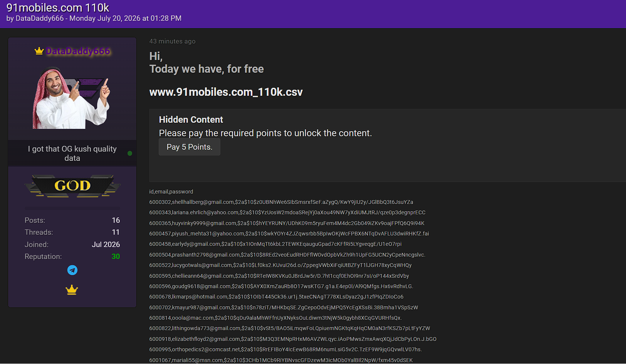Click the green online status dot
This screenshot has width=626, height=364.
pyautogui.click(x=130, y=153)
